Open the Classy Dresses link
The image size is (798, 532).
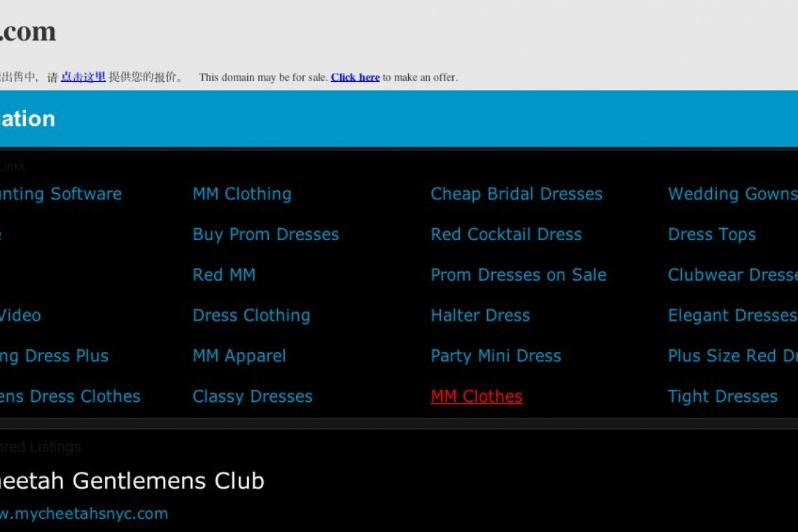click(x=252, y=397)
